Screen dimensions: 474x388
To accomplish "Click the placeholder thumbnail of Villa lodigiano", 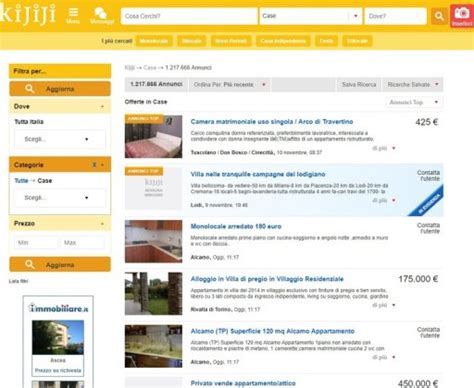I will point(153,189).
